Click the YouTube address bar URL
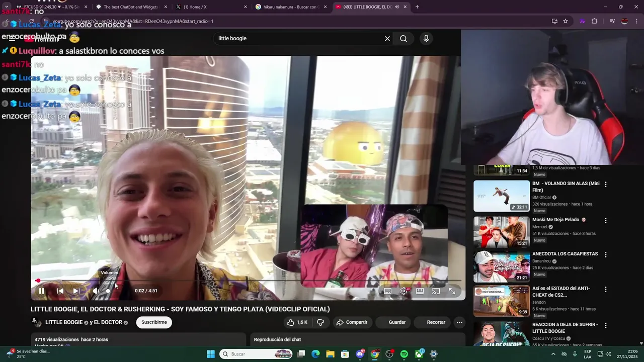 click(132, 21)
